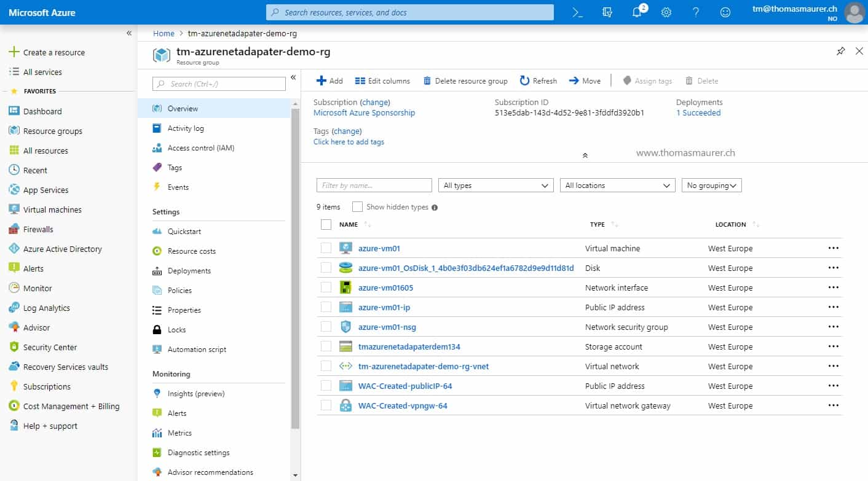Sort the list by the TYPE column
The height and width of the screenshot is (481, 868).
tap(598, 225)
